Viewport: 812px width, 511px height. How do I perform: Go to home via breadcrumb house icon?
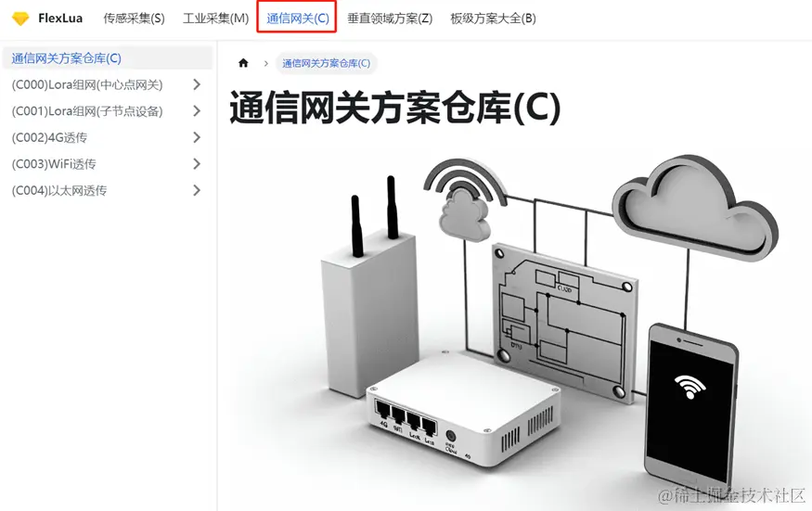(x=243, y=63)
